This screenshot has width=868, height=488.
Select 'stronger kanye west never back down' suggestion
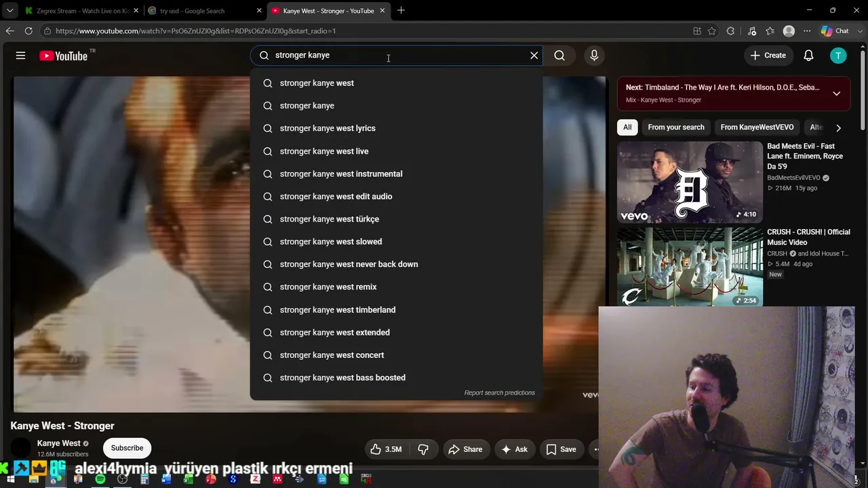(396, 264)
